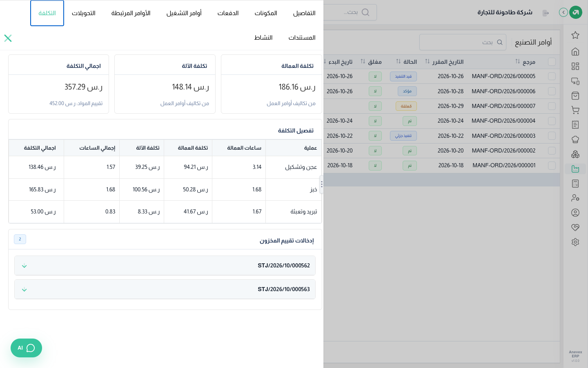
Task: Click the user with gear sidebar icon
Action: 575,198
